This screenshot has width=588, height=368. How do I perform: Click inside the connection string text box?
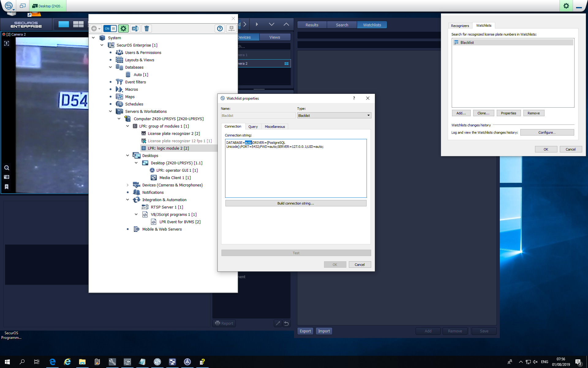[x=296, y=172]
